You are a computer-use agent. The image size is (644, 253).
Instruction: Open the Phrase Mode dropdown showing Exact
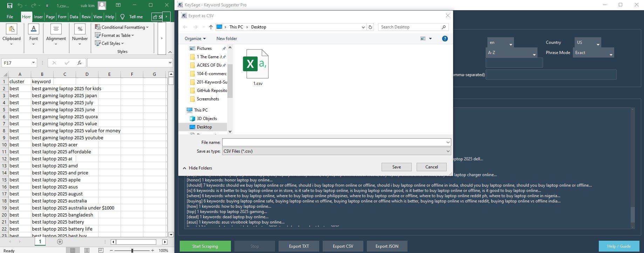[x=593, y=53]
